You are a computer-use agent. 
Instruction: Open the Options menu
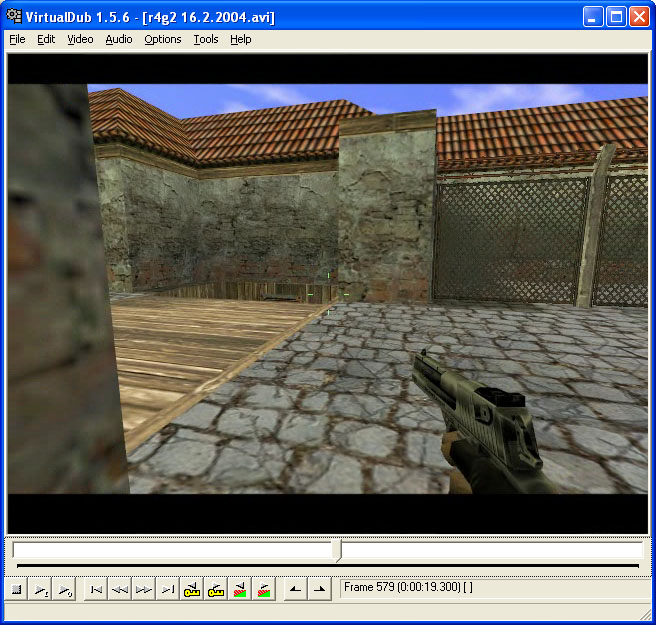[163, 39]
